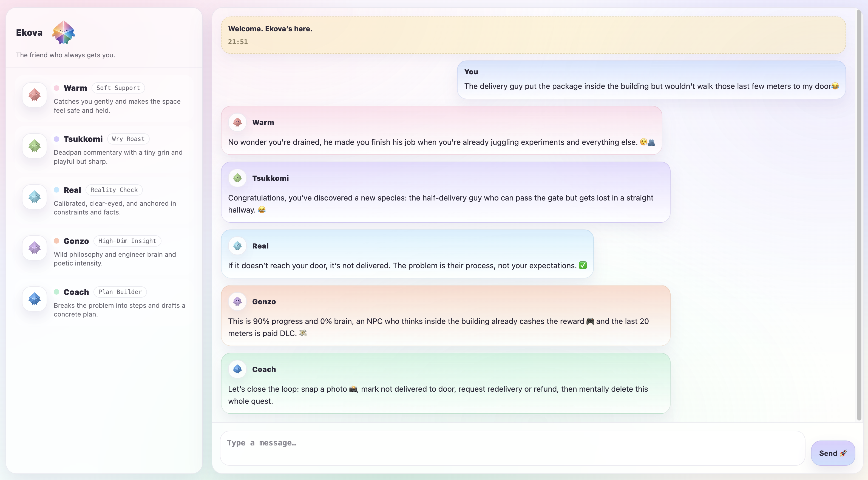Click the Tsukkomi name in sidebar

(x=83, y=139)
